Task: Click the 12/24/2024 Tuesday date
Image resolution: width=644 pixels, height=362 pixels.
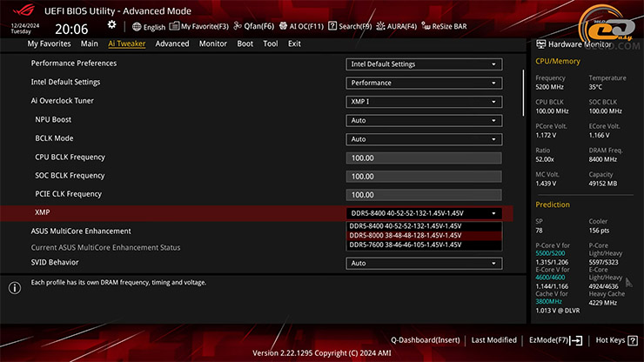Action: click(x=25, y=29)
